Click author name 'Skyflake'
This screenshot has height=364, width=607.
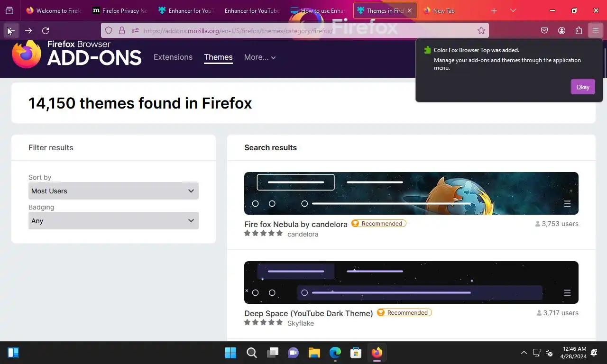[x=301, y=323]
